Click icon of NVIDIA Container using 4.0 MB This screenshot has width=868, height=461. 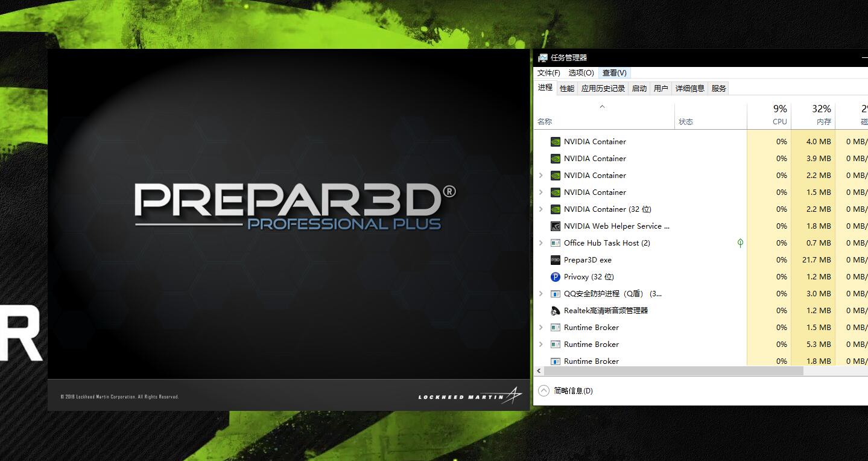point(556,142)
